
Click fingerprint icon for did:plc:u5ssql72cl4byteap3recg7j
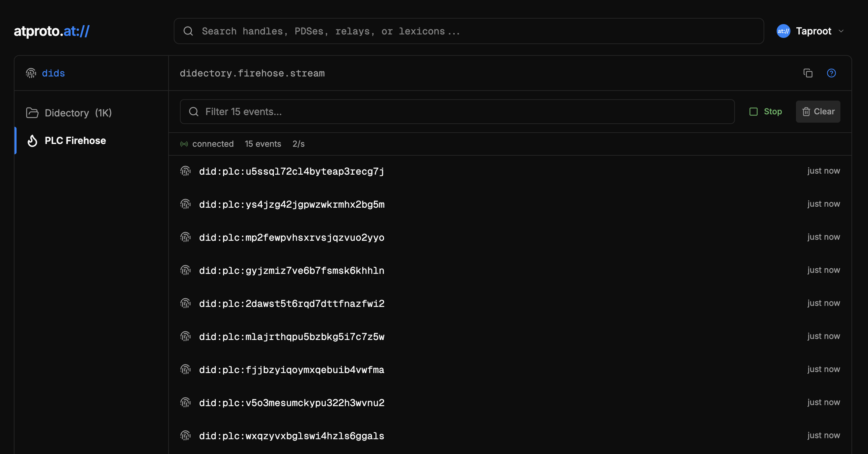(x=185, y=171)
